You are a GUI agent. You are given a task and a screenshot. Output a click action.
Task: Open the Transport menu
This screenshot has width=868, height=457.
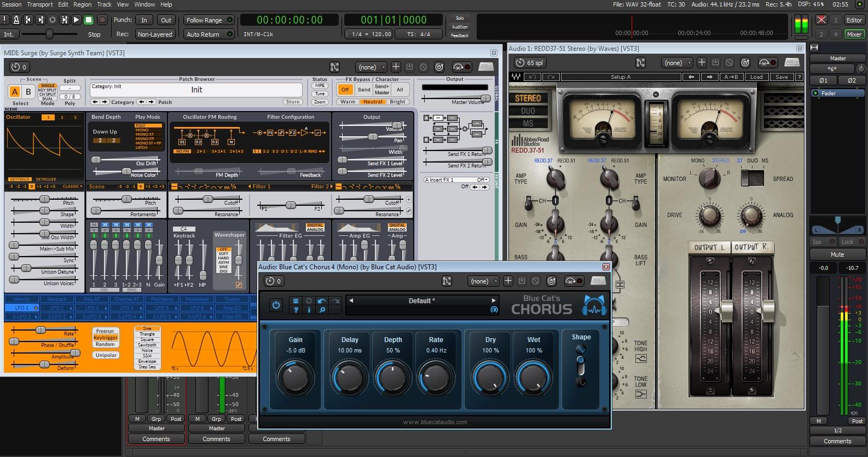[40, 4]
